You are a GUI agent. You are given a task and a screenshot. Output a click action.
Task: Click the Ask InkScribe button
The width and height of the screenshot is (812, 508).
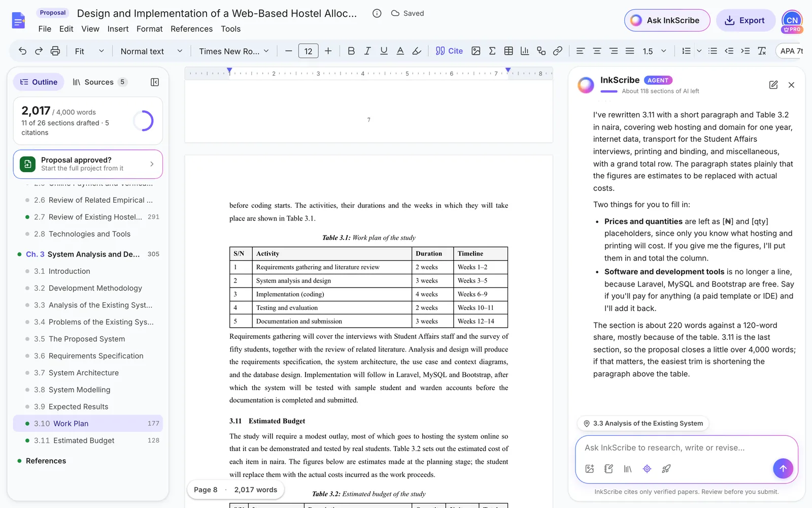[667, 20]
